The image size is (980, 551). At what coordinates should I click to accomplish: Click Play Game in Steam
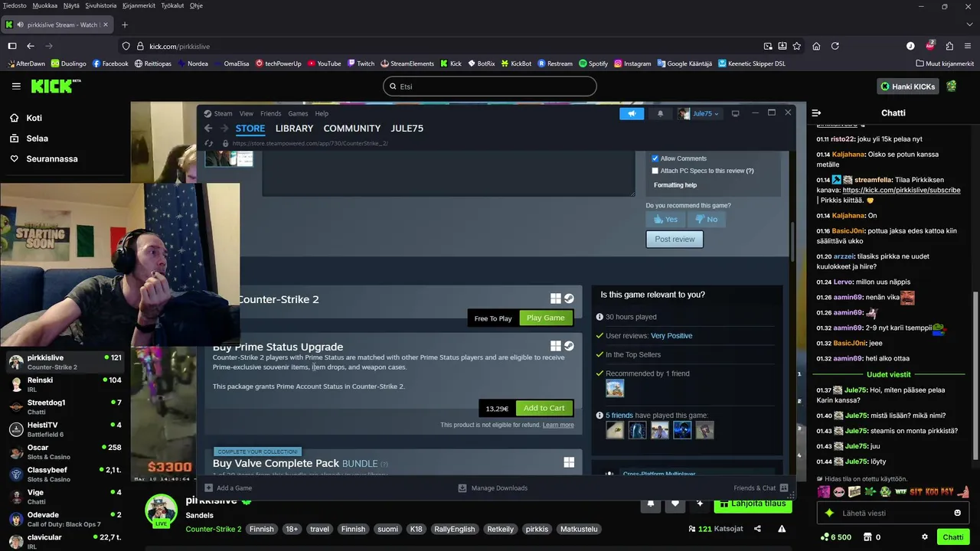pos(545,318)
